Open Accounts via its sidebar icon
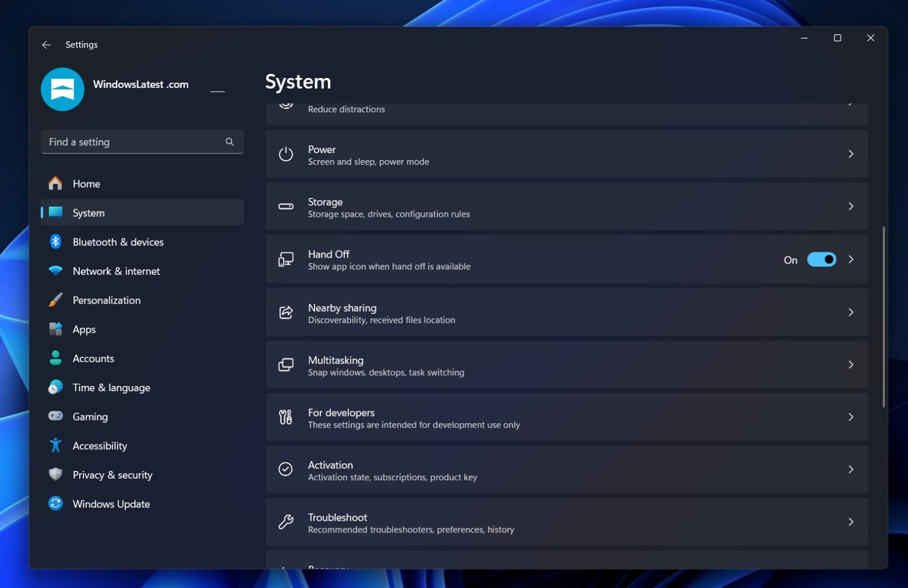Viewport: 908px width, 588px height. coord(55,358)
